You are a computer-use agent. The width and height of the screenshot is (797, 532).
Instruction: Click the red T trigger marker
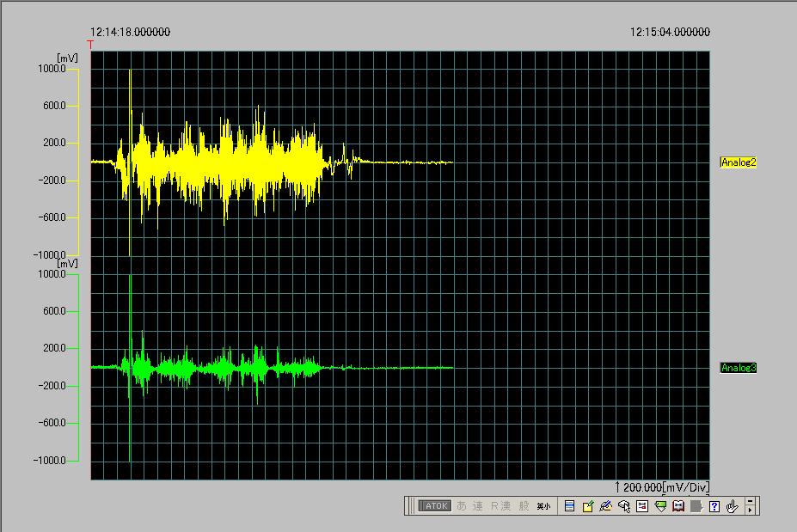tap(90, 45)
